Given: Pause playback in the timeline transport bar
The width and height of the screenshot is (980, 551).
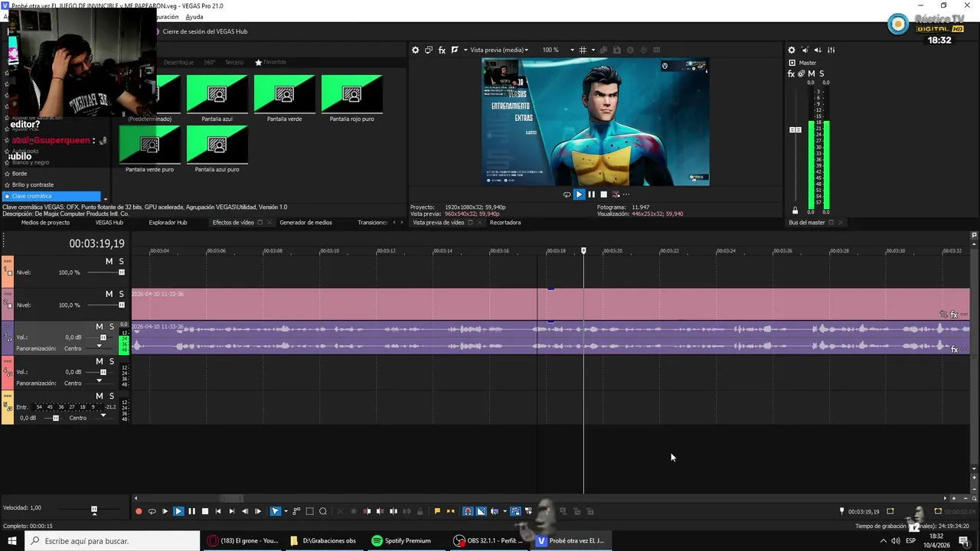Looking at the screenshot, I should [x=191, y=511].
